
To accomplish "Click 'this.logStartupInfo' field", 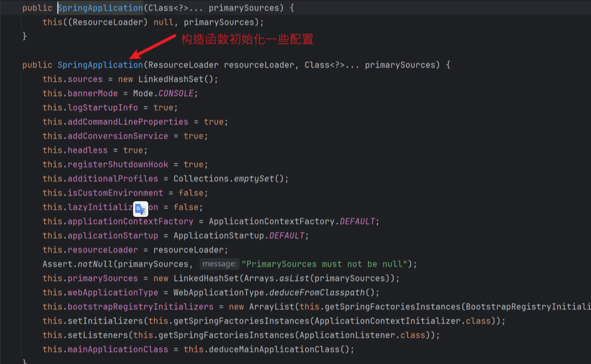I will (90, 108).
